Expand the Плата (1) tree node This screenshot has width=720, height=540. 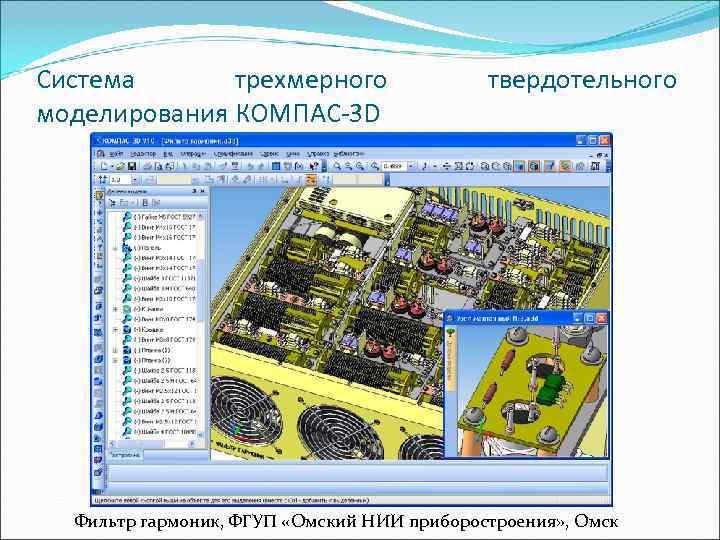(x=115, y=350)
